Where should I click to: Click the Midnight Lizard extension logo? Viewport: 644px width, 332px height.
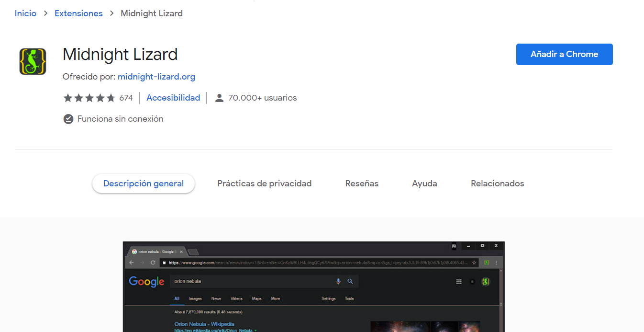(33, 61)
